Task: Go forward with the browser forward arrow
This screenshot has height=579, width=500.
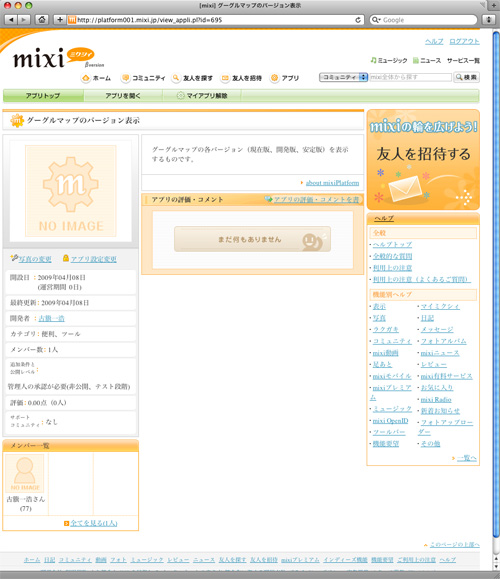Action: (x=24, y=20)
